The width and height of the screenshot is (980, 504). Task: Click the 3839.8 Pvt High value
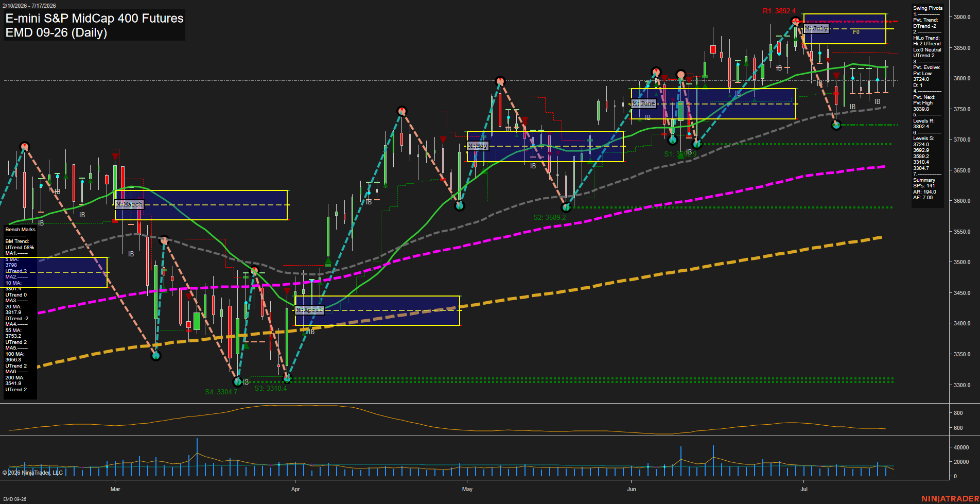[x=921, y=109]
